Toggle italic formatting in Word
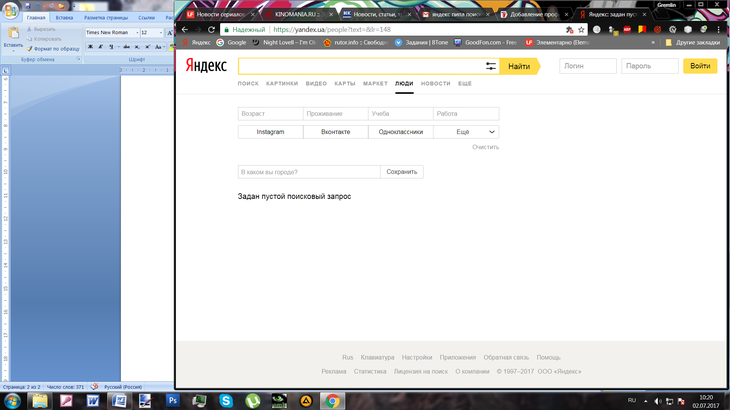The width and height of the screenshot is (730, 410). click(101, 47)
